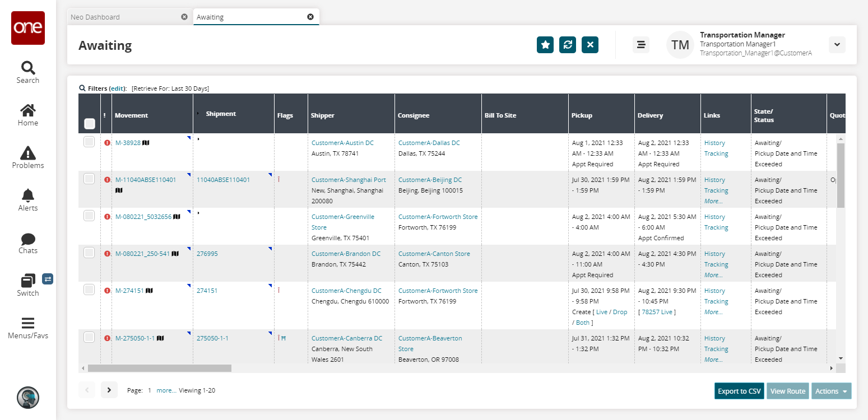Open the Problems warning icon
Viewport: 868px width, 420px height.
pyautogui.click(x=27, y=153)
